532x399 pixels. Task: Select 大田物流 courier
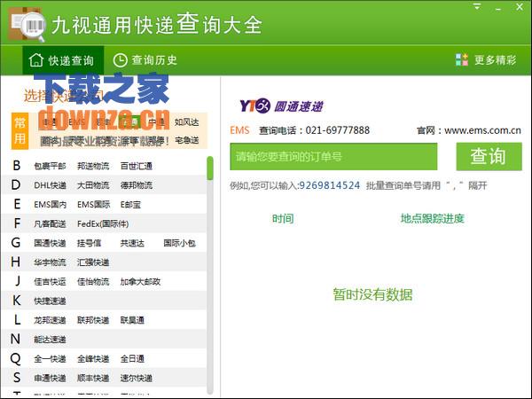[x=93, y=185]
